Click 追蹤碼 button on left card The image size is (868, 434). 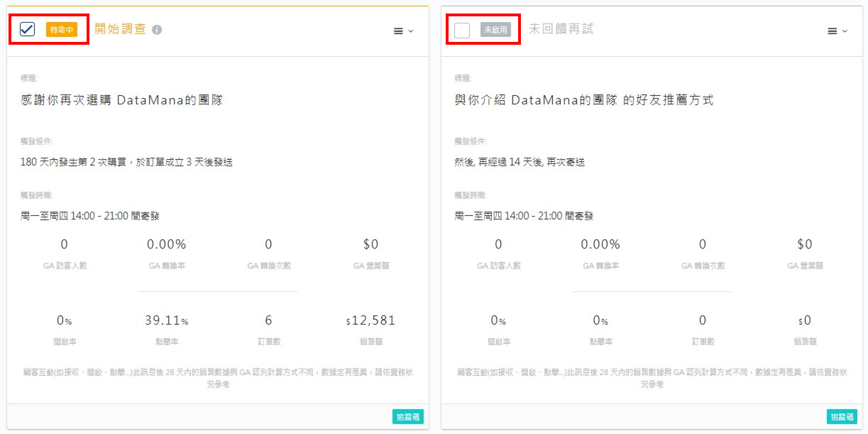coord(408,417)
